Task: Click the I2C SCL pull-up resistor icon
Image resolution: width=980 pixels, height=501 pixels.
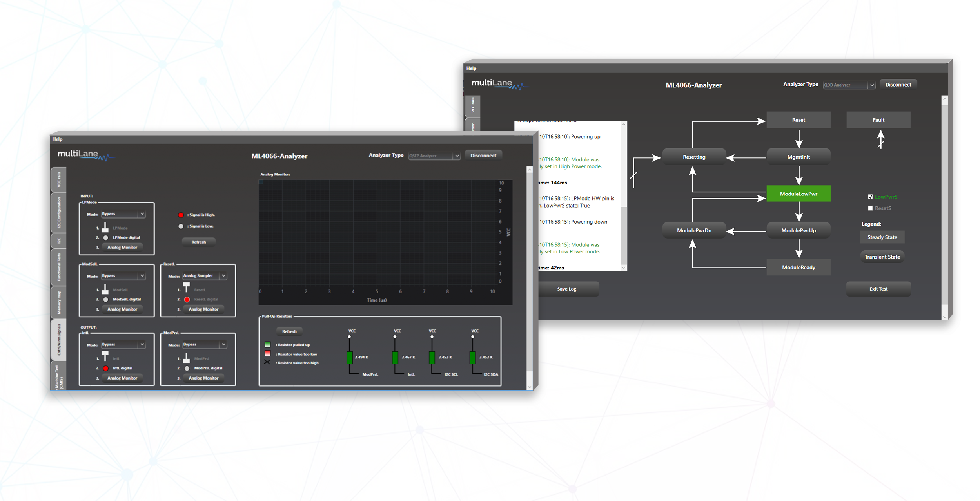Action: click(x=432, y=357)
